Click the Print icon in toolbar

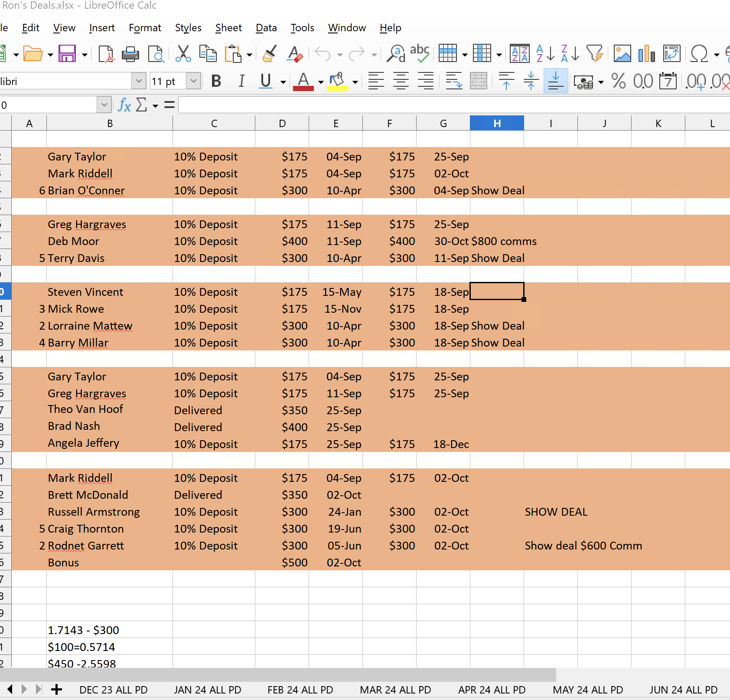130,54
